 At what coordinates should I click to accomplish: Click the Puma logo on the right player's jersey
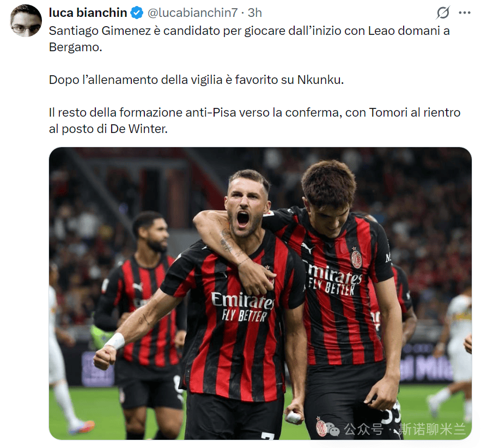coord(307,247)
